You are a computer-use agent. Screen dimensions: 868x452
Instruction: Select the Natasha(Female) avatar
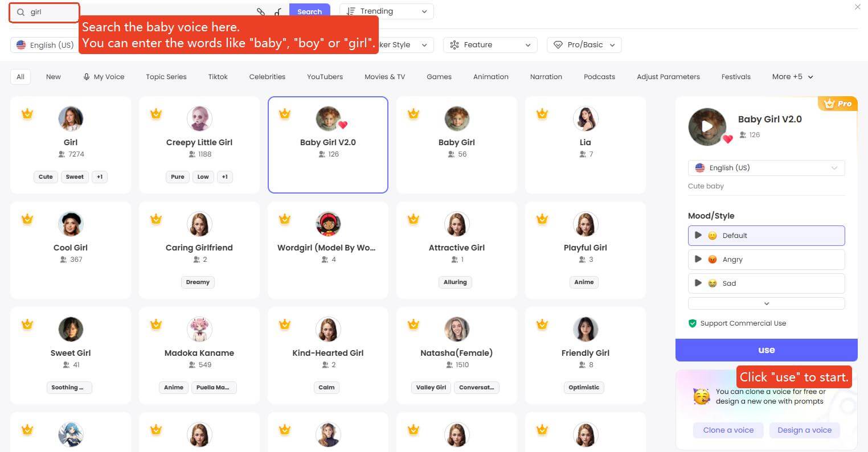click(x=457, y=329)
